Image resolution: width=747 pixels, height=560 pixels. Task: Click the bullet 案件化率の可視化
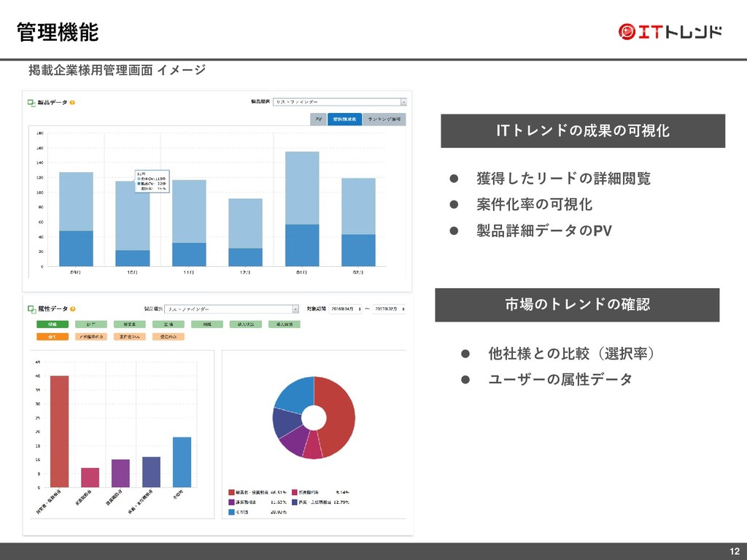pos(534,204)
